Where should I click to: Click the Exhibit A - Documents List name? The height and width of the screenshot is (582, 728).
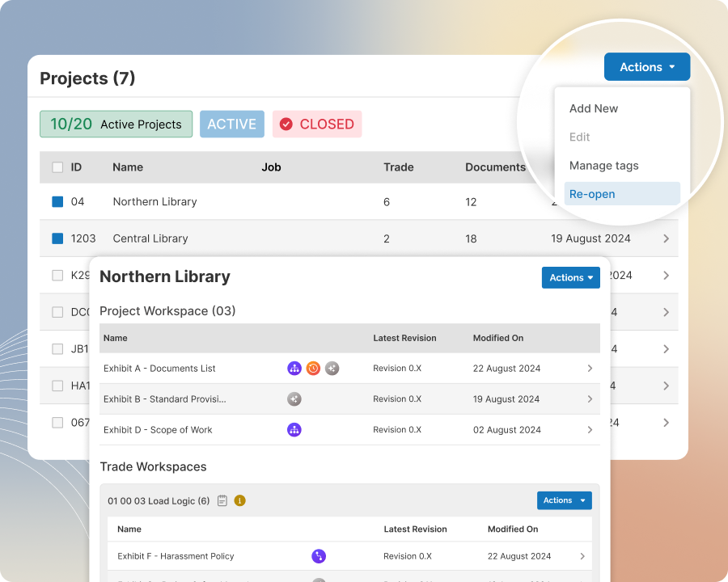pyautogui.click(x=159, y=369)
